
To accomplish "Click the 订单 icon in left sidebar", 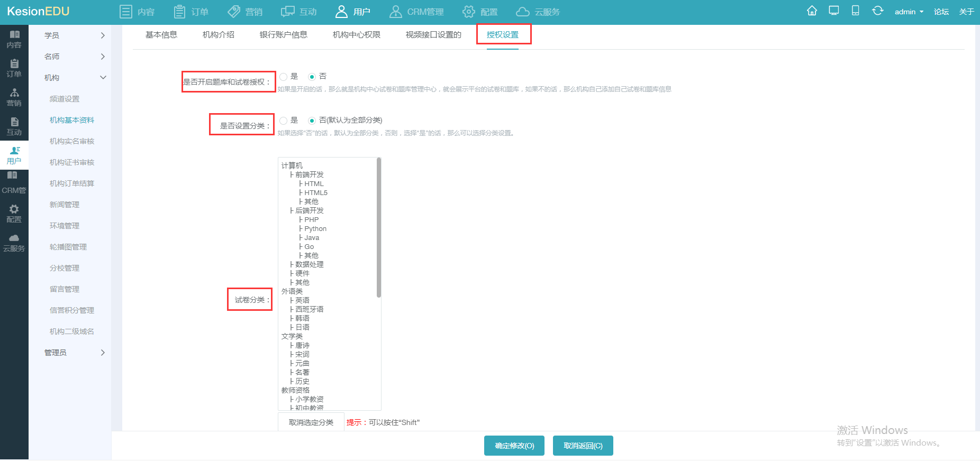I will (14, 68).
